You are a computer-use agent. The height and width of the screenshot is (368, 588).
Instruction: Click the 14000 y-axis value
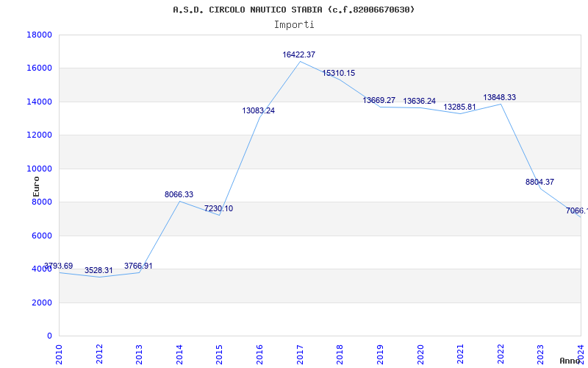tap(40, 102)
